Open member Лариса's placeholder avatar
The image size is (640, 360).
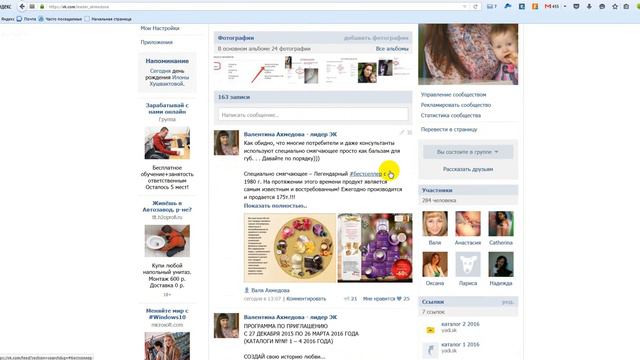[x=468, y=264]
